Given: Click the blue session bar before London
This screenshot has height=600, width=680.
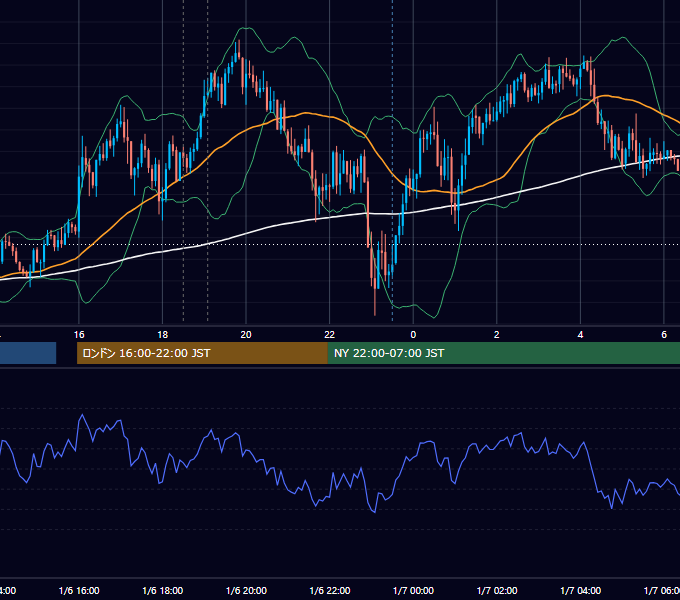Looking at the screenshot, I should click(28, 353).
